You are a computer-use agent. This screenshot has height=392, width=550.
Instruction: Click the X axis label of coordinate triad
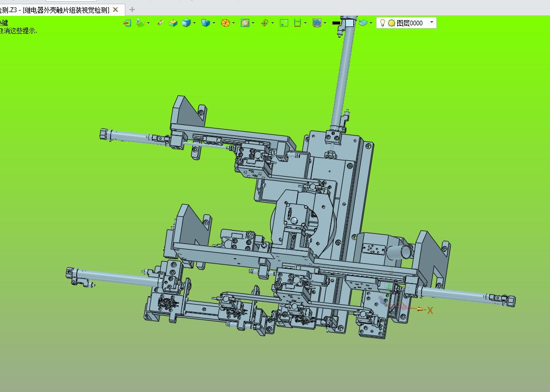pyautogui.click(x=430, y=310)
